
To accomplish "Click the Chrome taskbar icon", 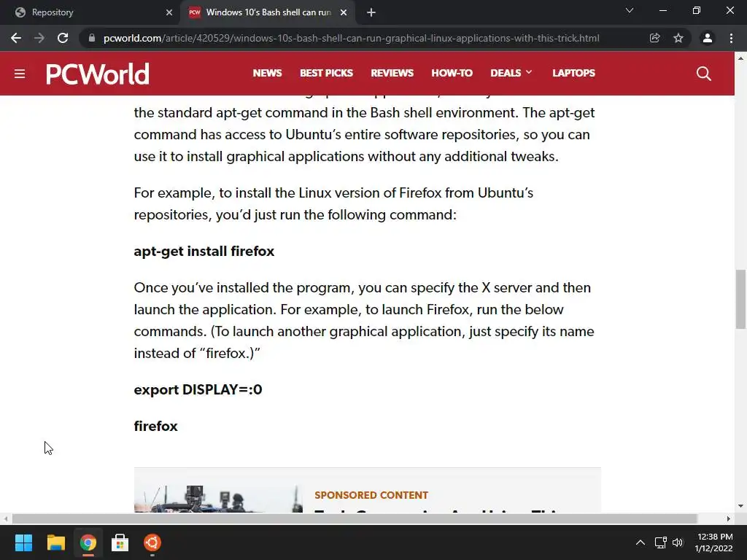I will point(88,542).
